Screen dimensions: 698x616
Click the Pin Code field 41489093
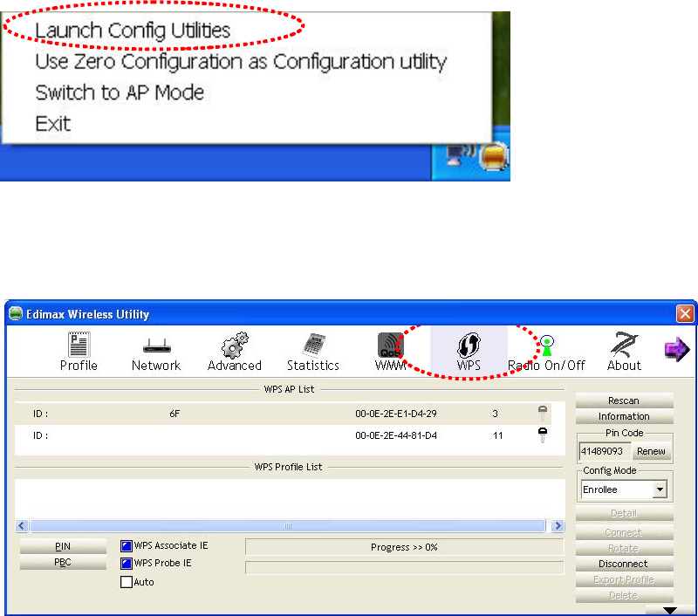tap(604, 451)
